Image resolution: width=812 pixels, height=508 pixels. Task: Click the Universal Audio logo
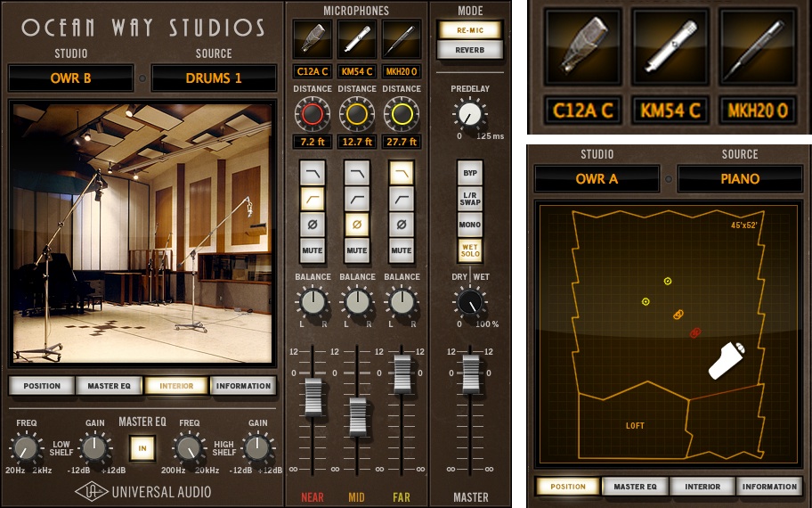pyautogui.click(x=143, y=491)
